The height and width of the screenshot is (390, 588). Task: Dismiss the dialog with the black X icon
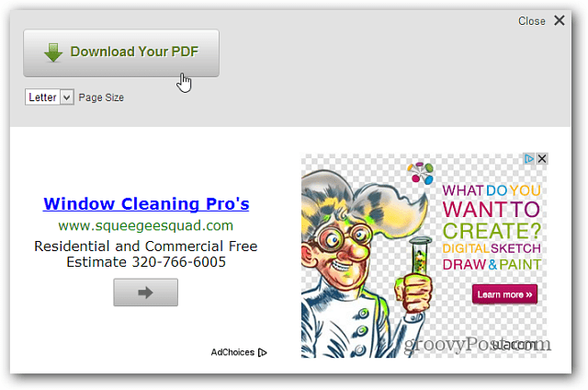pyautogui.click(x=560, y=20)
